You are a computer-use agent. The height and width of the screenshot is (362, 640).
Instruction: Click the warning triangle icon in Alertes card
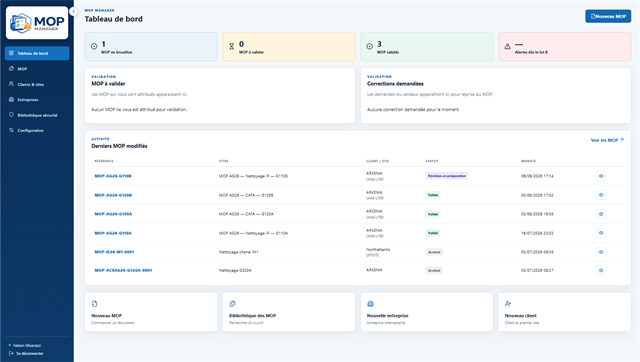tap(507, 47)
